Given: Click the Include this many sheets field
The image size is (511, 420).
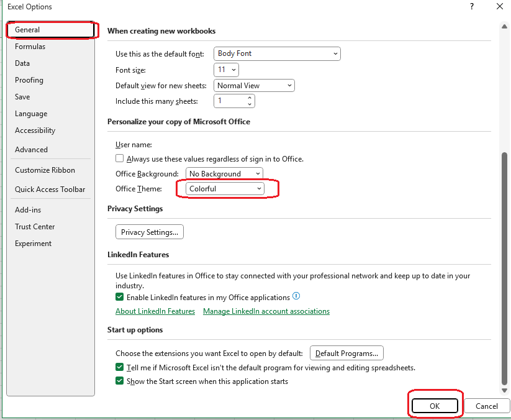Looking at the screenshot, I should 230,101.
